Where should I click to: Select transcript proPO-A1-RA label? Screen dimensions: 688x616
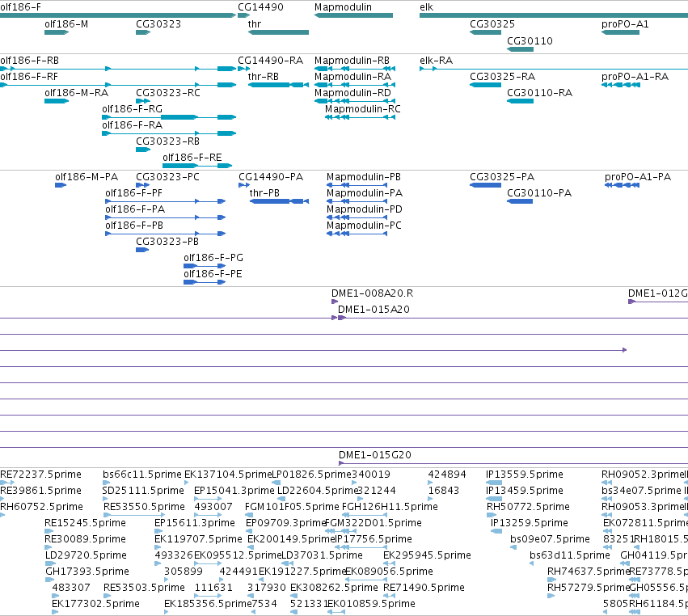[635, 77]
